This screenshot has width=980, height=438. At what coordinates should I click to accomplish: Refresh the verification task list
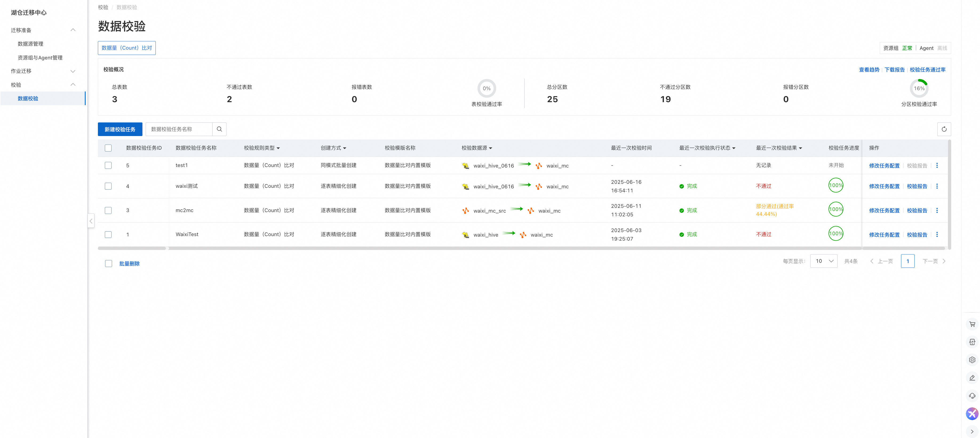pyautogui.click(x=944, y=129)
